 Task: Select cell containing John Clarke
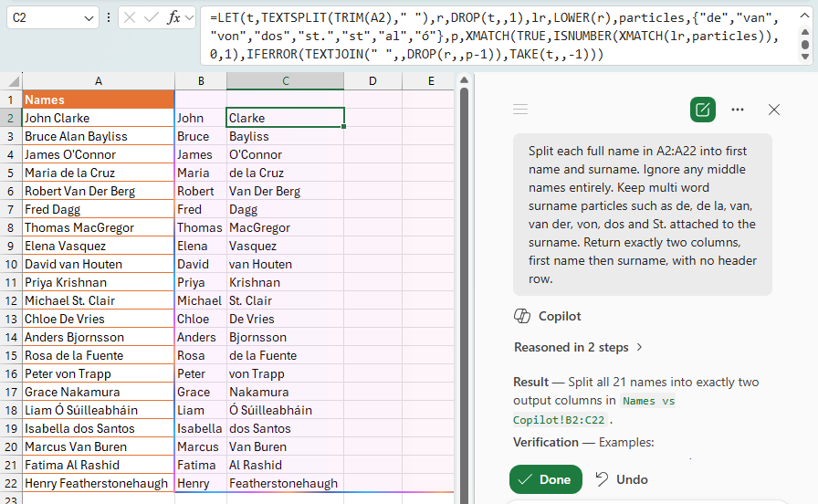(98, 118)
